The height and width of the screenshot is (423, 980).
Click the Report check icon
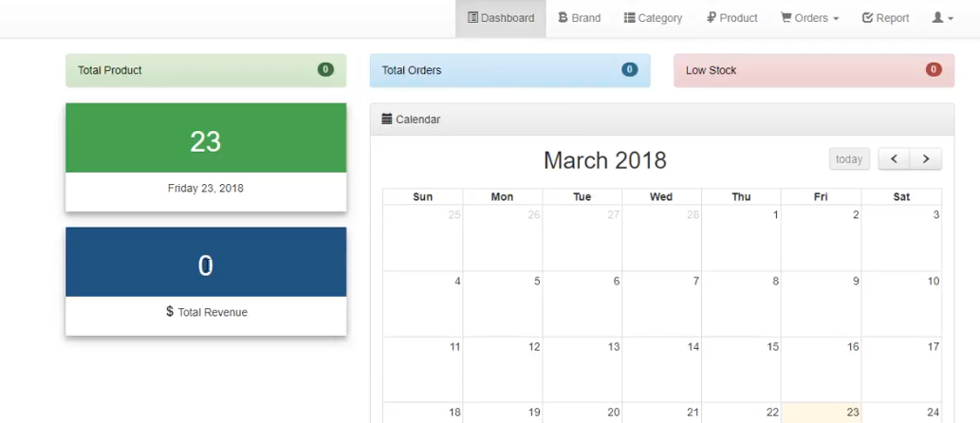(867, 17)
